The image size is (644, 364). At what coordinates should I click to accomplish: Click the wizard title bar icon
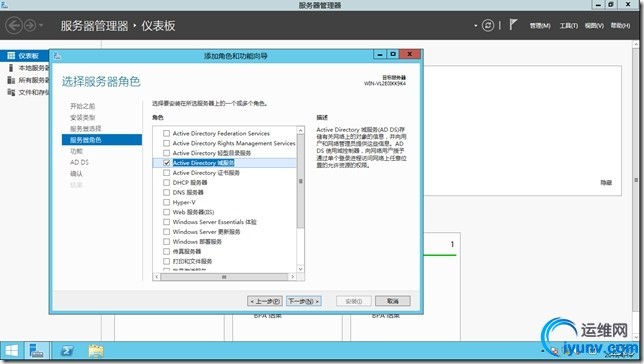coord(58,55)
